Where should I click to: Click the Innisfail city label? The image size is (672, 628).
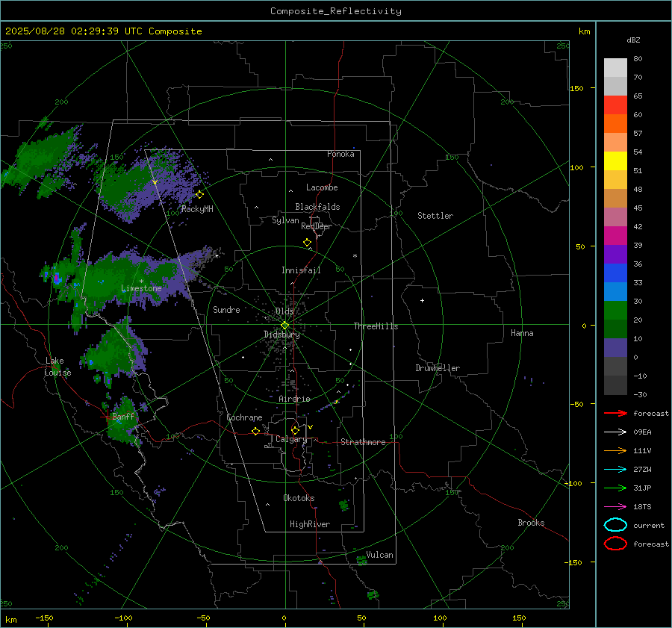302,270
